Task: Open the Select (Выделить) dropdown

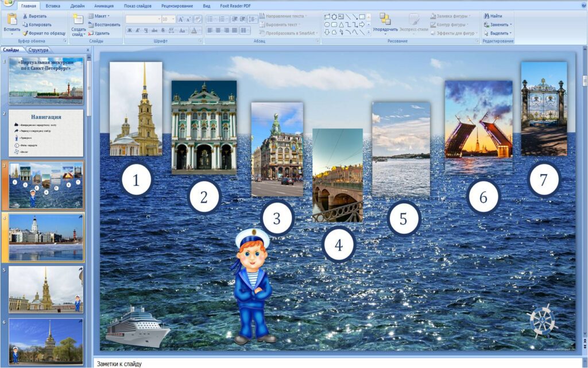Action: (x=497, y=33)
